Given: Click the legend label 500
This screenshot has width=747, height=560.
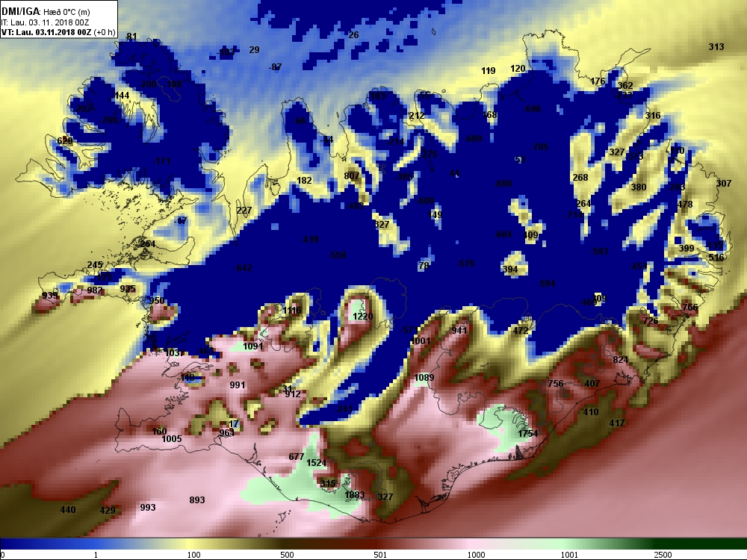Looking at the screenshot, I should click(x=287, y=554).
